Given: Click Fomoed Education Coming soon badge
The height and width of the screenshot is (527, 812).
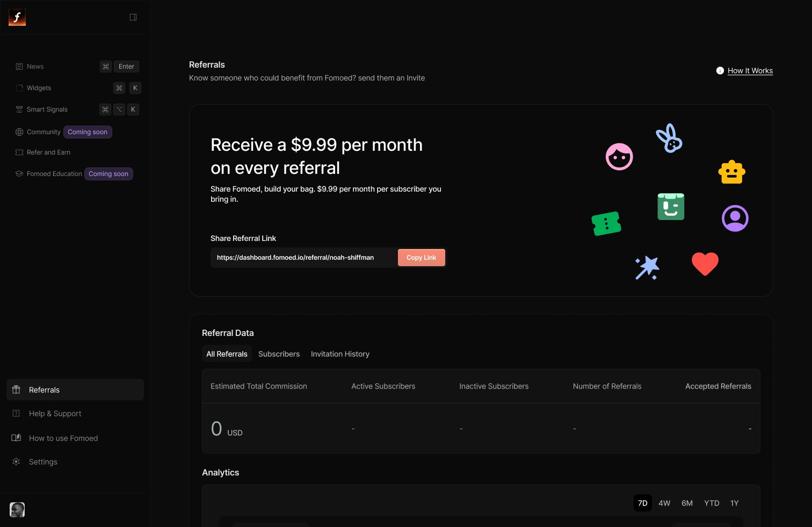Looking at the screenshot, I should point(108,174).
